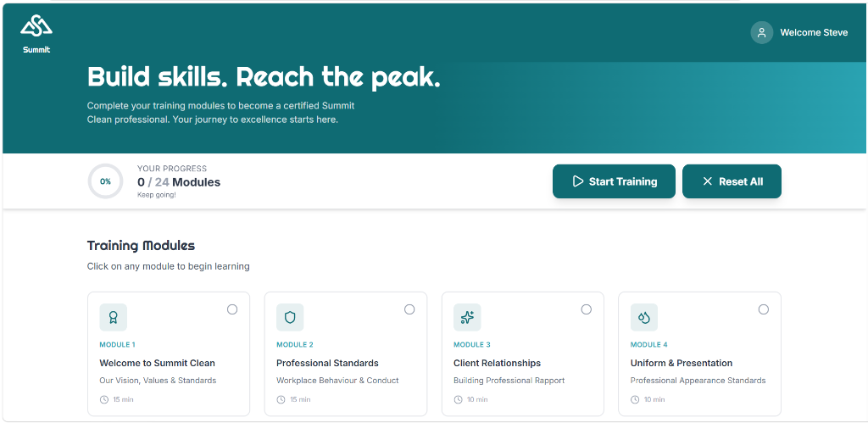This screenshot has width=868, height=423.
Task: Click the MODULE 4 label
Action: 649,344
